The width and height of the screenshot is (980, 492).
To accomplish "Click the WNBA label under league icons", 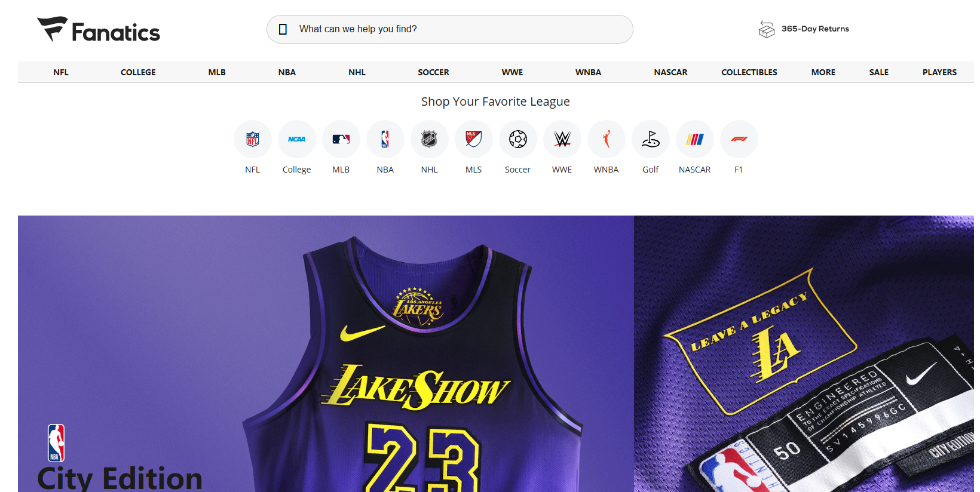I will [x=607, y=170].
